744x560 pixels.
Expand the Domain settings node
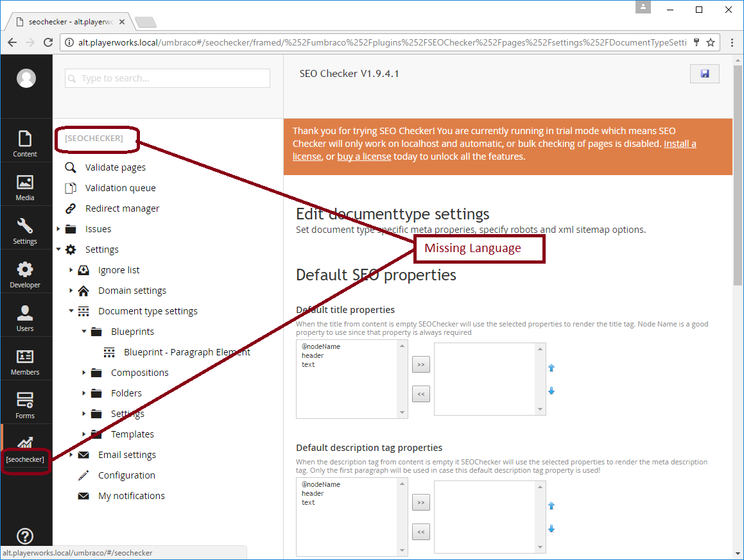(71, 290)
